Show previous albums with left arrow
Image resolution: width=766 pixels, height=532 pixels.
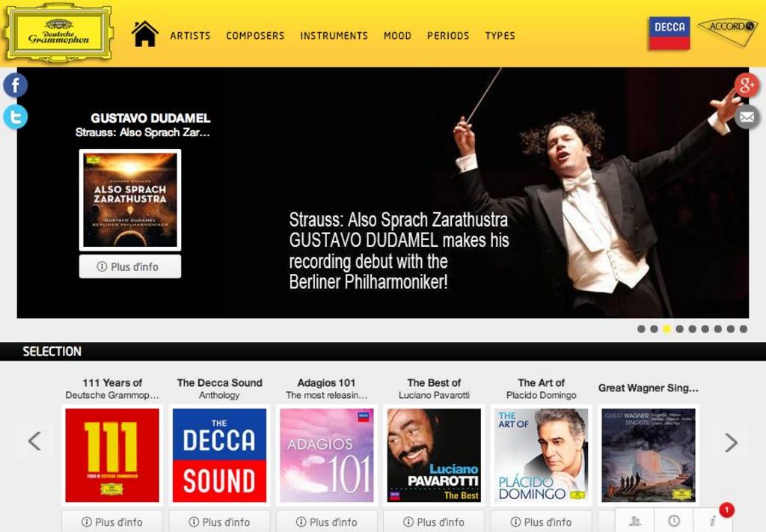point(34,441)
